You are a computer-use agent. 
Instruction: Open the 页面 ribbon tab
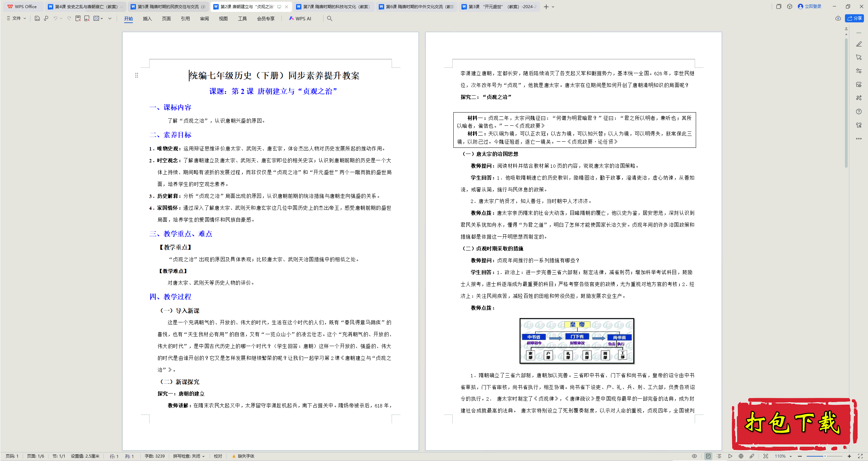[x=166, y=19]
